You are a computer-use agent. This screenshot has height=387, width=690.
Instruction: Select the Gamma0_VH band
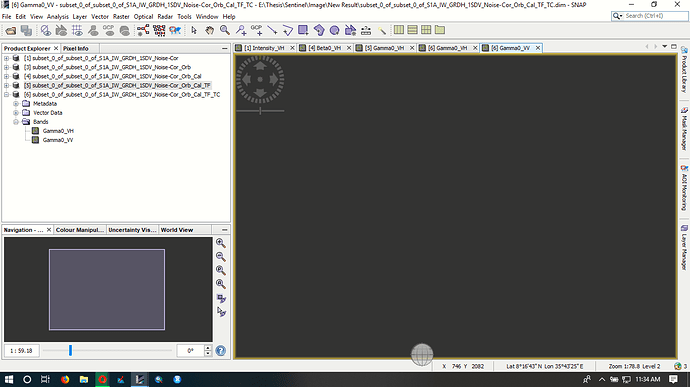pos(58,131)
